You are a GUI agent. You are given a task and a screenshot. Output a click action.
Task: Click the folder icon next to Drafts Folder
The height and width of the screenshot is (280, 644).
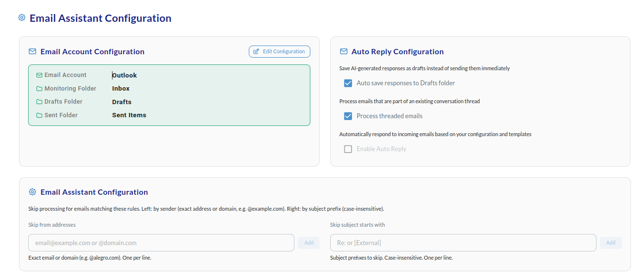point(39,102)
